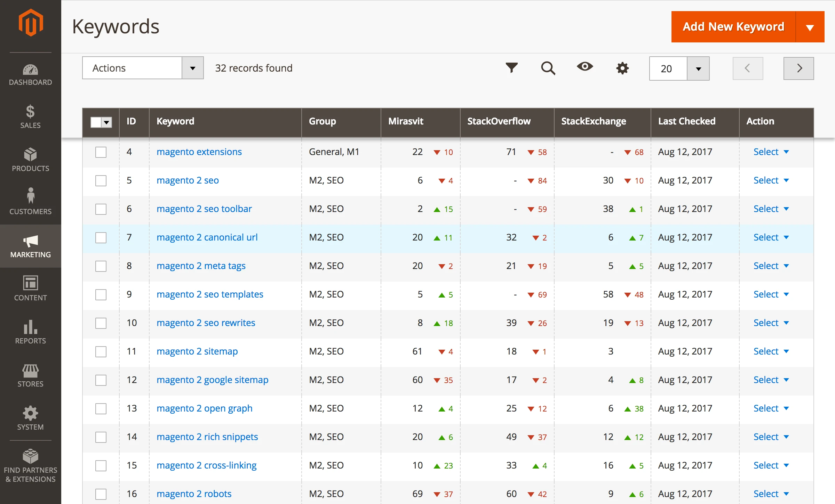
Task: Open the Actions dropdown
Action: pos(143,68)
